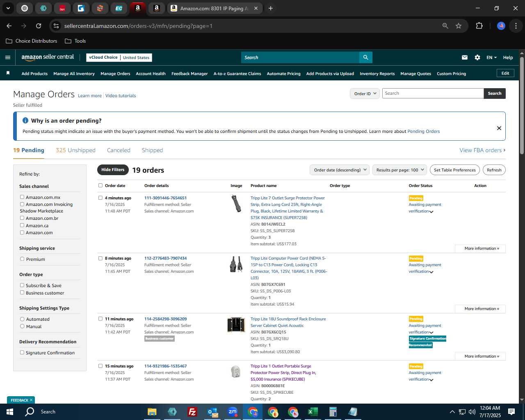Open the Chrome three-dot menu
Screen dimensions: 525x420
click(516, 26)
